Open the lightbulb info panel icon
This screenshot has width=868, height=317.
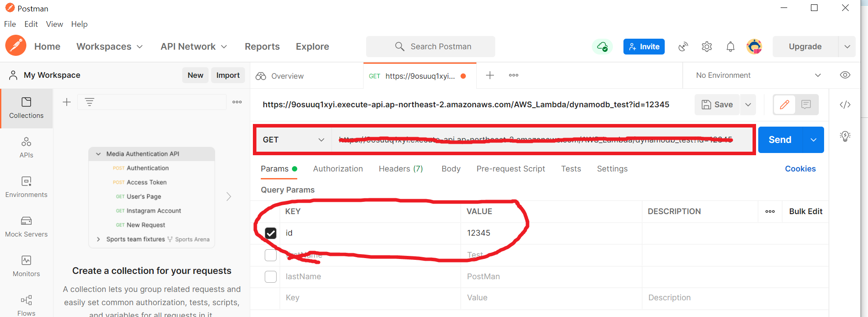tap(845, 136)
